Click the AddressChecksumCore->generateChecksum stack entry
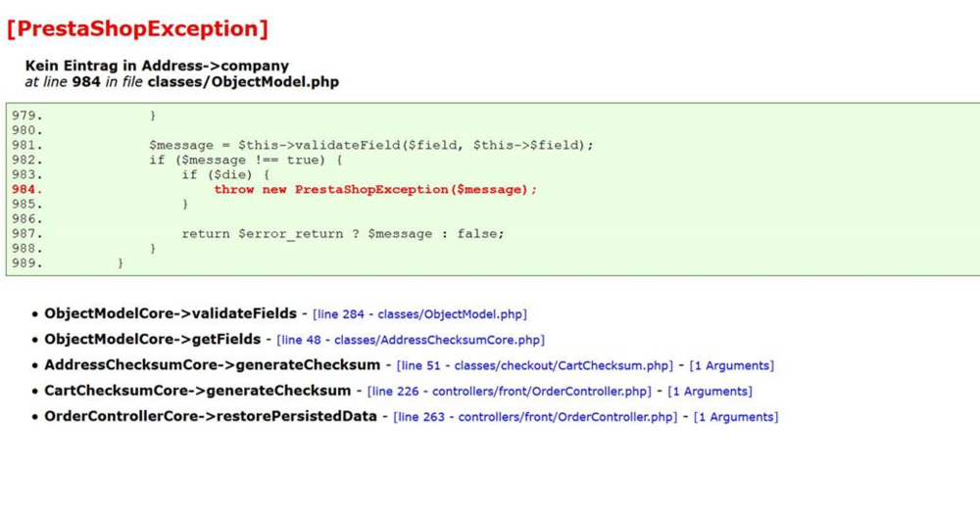Screen dimensions: 980x516 (213, 365)
